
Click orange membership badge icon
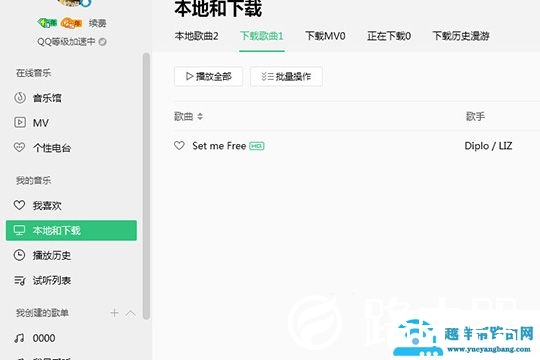(71, 23)
